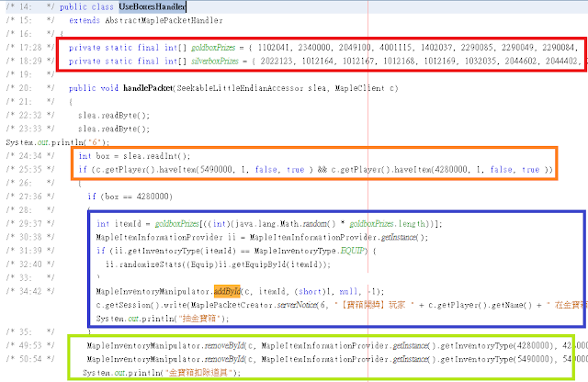Screen dimensions: 588x382
Task: Click the SeekableLittleEndianAccessor parameter type
Action: click(x=240, y=88)
